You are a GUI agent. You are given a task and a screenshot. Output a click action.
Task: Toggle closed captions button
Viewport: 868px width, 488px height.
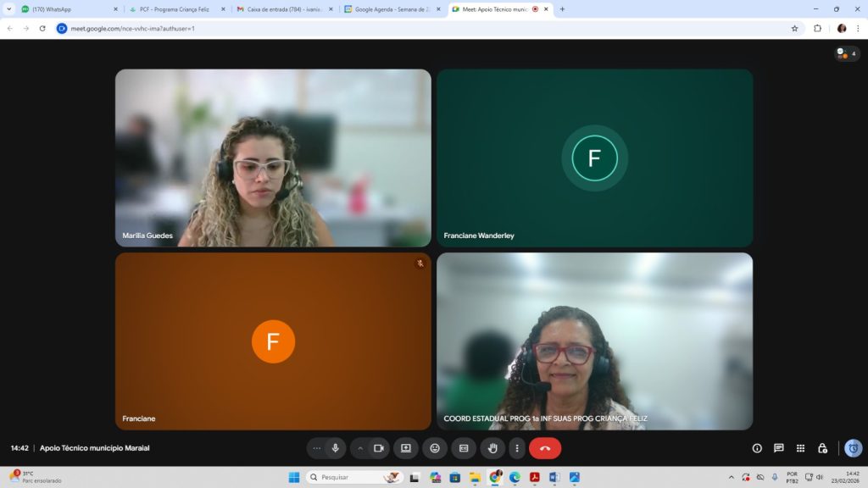coord(464,448)
